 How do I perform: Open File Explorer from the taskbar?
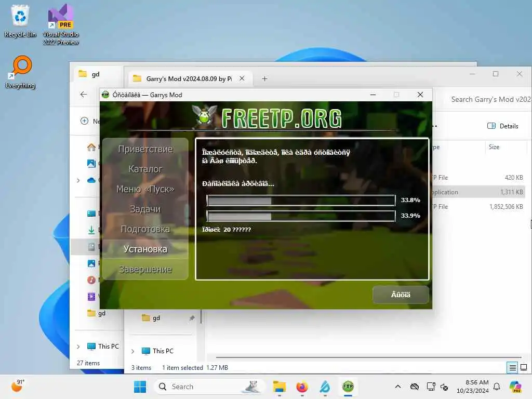[279, 387]
